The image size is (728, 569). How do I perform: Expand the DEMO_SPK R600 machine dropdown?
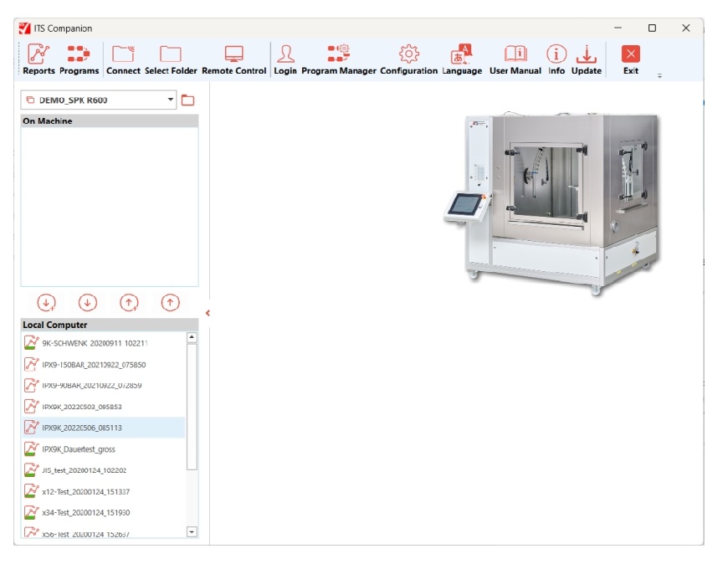tap(171, 100)
